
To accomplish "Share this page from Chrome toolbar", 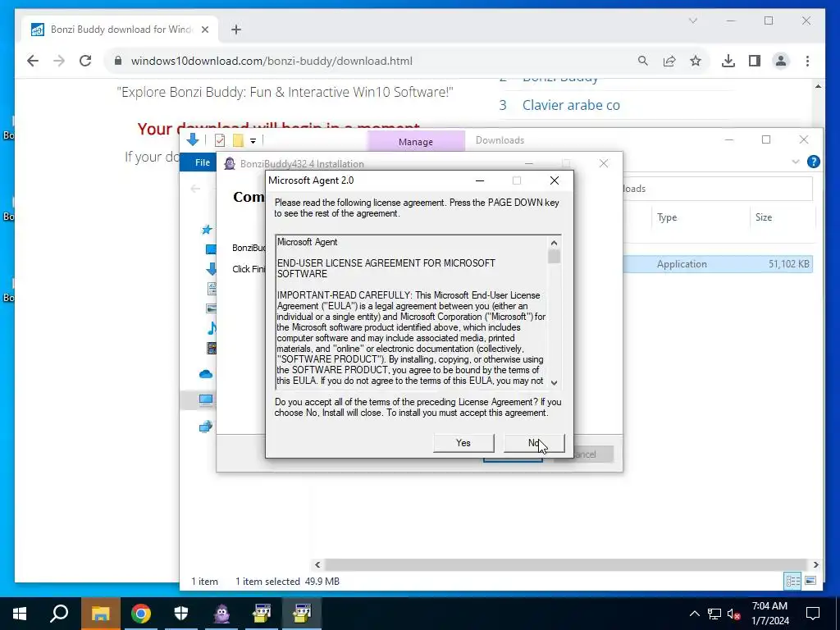I will [669, 61].
